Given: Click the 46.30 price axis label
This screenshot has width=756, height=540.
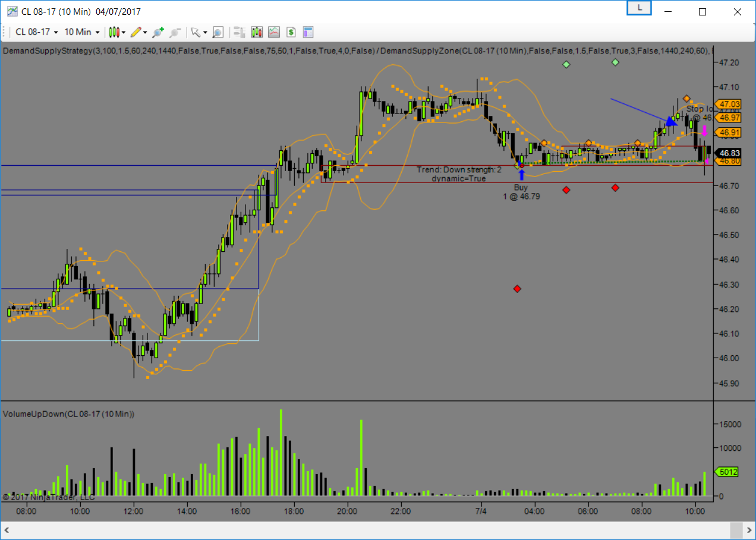Looking at the screenshot, I should coord(729,285).
